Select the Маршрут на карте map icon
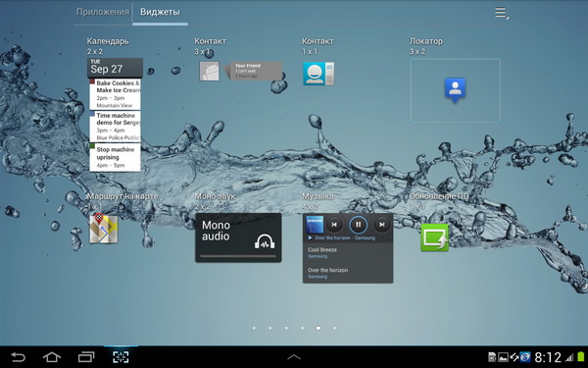This screenshot has height=368, width=588. pos(104,229)
